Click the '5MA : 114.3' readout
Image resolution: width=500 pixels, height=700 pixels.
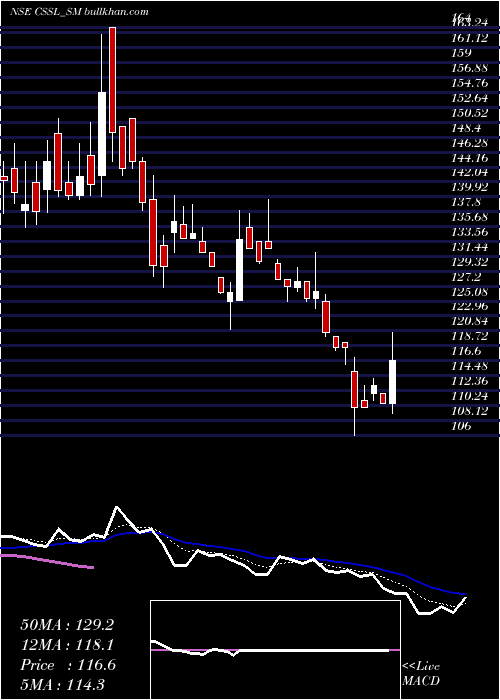[62, 685]
